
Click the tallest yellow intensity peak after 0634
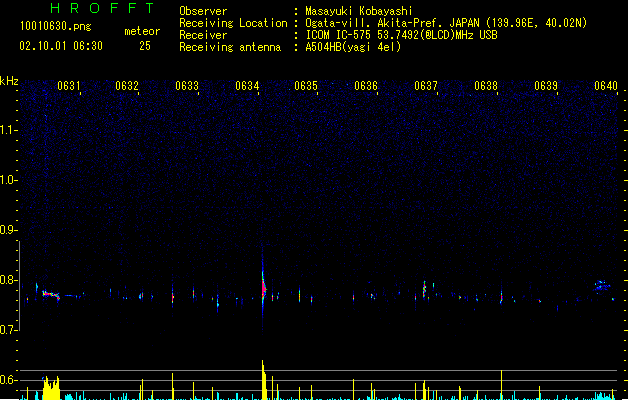[x=264, y=380]
